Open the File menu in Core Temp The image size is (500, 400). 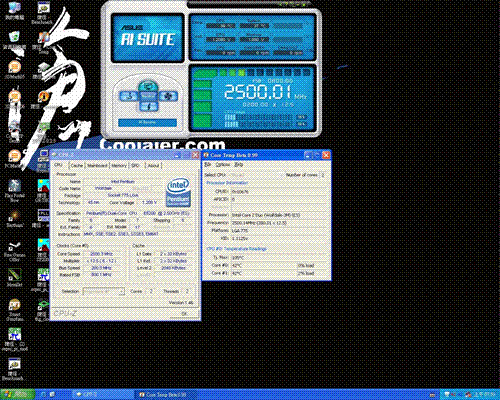coord(208,165)
